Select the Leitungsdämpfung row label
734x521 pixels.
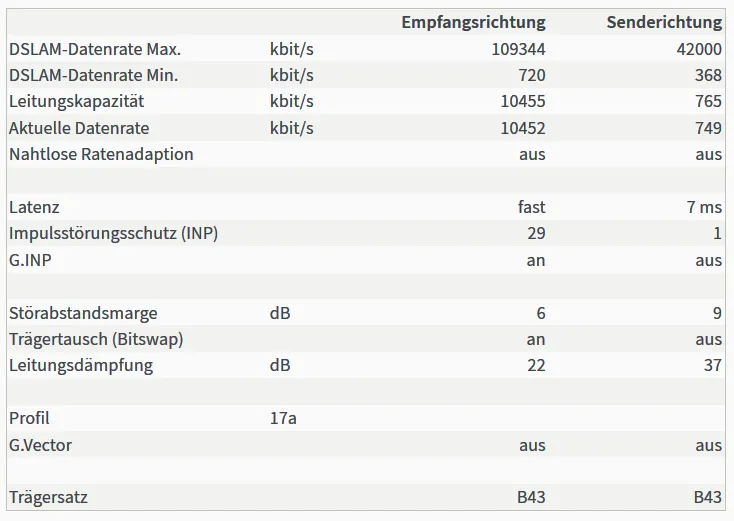point(81,366)
